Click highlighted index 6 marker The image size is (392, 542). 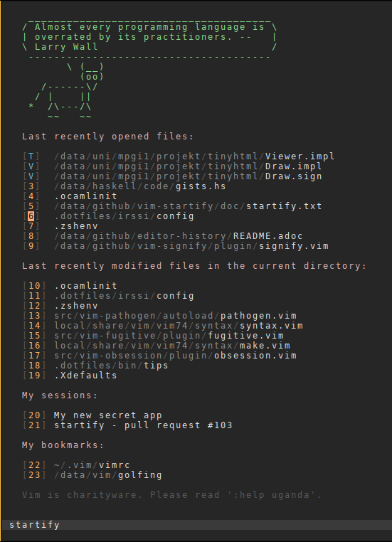coord(31,216)
